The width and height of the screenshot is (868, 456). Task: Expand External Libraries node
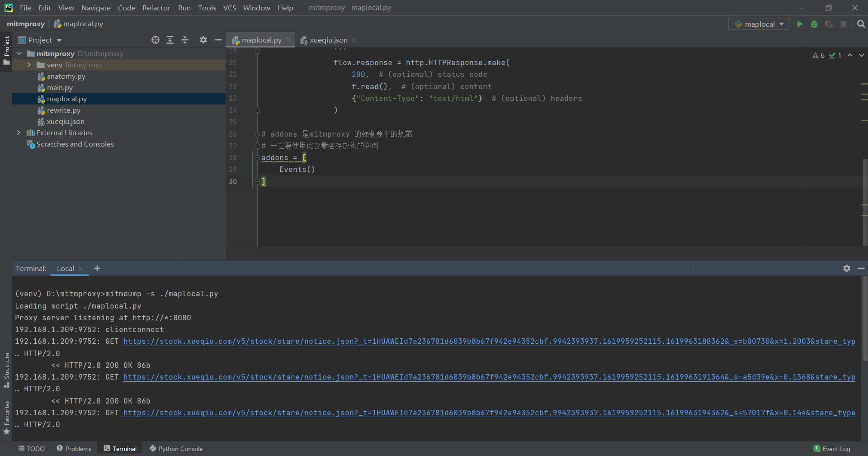[19, 133]
